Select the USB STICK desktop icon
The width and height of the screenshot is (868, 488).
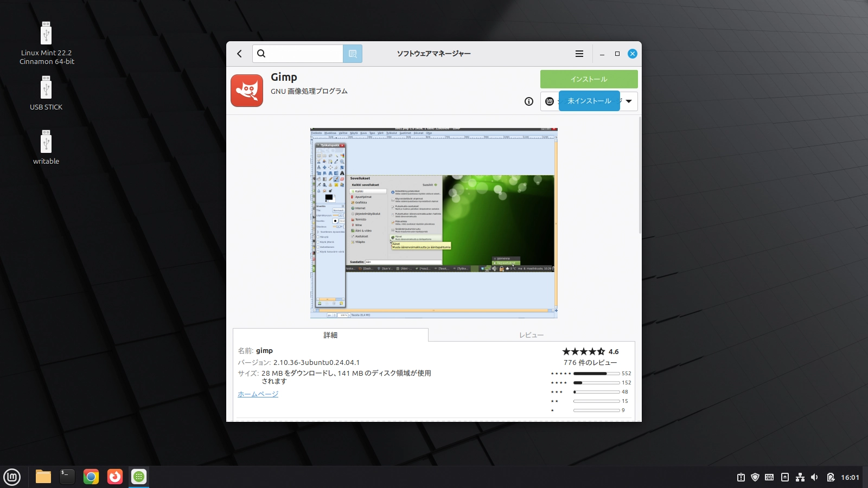[x=46, y=93]
